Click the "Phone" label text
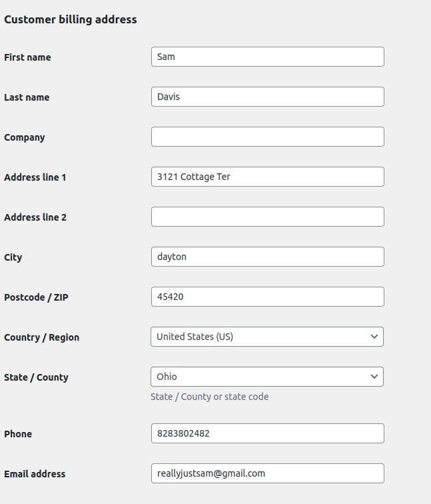 18,434
